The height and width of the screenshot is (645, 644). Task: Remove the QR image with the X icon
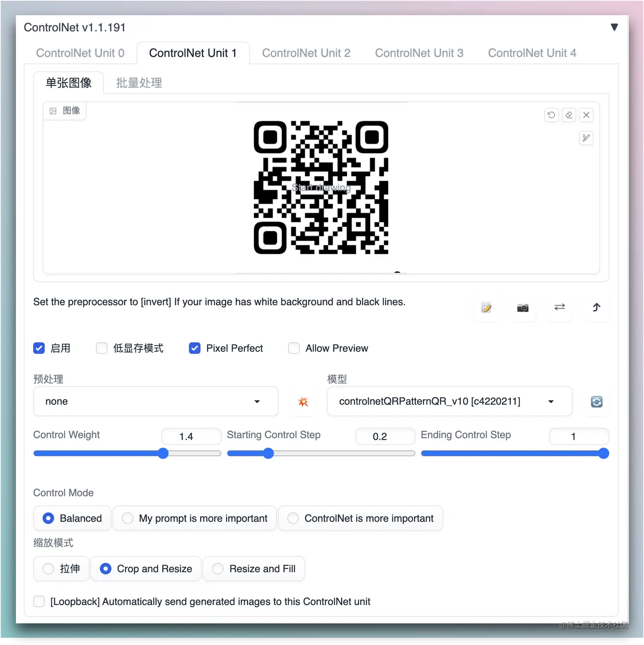pos(586,115)
